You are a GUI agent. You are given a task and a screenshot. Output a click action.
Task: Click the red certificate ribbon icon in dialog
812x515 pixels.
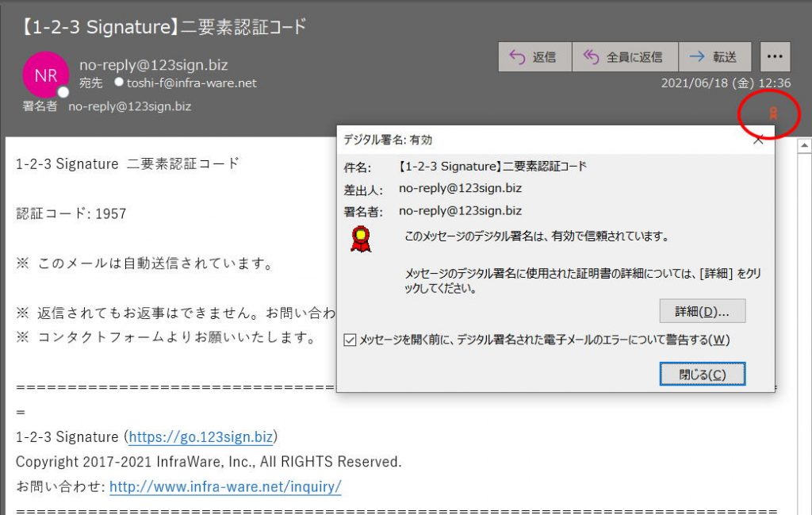361,239
